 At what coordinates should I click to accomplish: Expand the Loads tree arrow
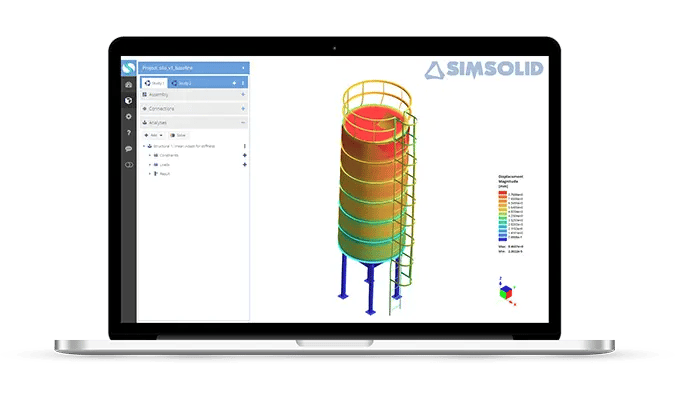pos(150,165)
